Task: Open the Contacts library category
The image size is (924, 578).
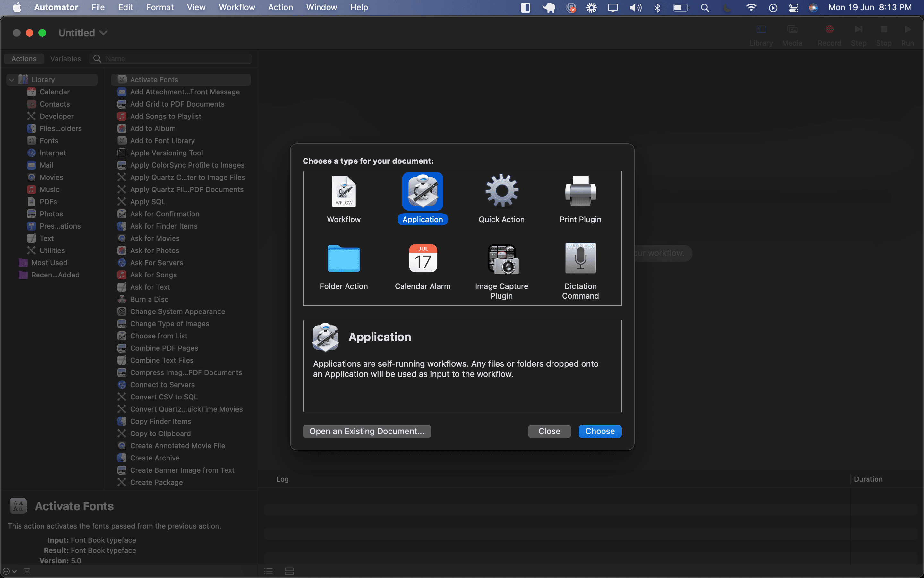Action: tap(55, 104)
